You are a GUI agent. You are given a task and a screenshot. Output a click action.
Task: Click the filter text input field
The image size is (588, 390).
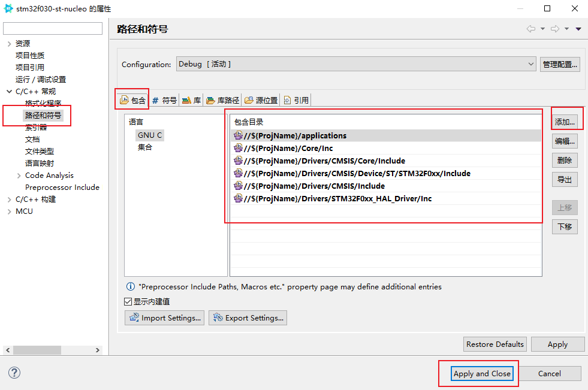(x=53, y=29)
